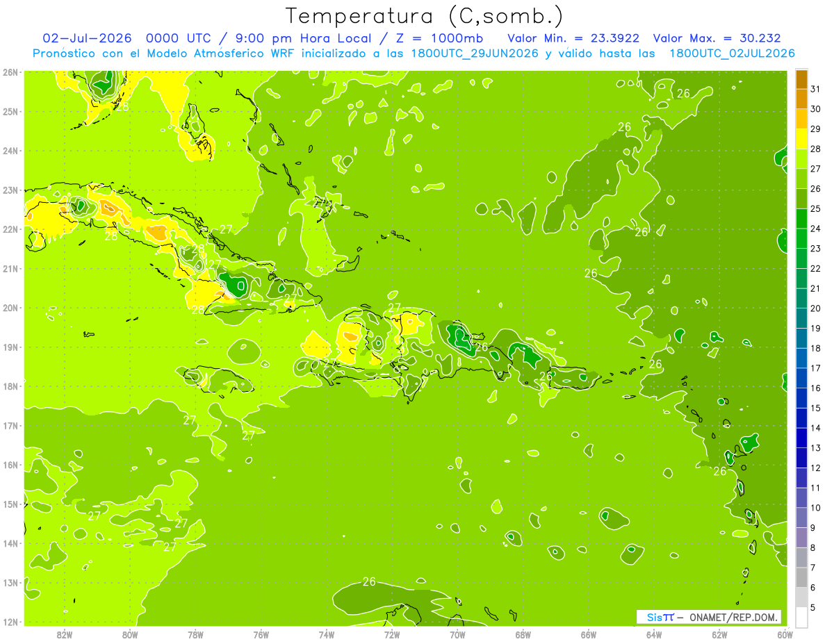Image resolution: width=834 pixels, height=644 pixels.
Task: Click the 62W longitude axis label
Action: click(719, 634)
